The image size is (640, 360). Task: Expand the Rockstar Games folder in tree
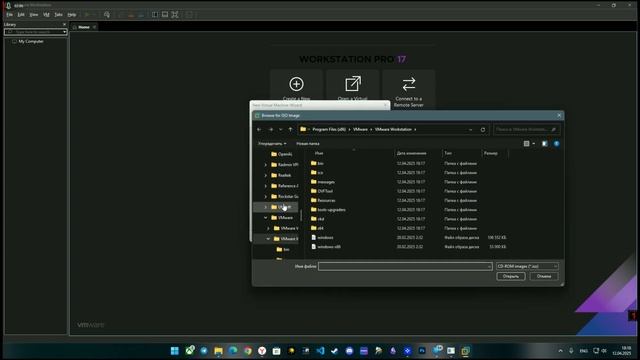pos(266,197)
